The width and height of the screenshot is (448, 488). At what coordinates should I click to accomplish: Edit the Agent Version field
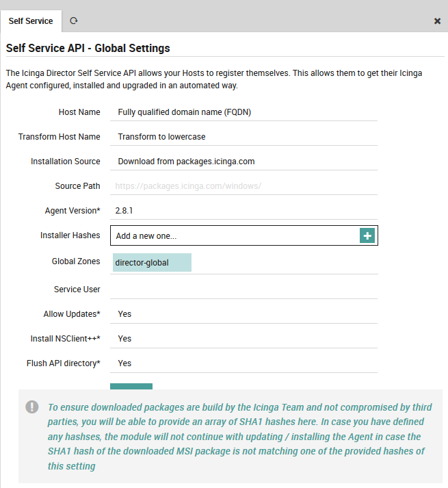tap(243, 211)
